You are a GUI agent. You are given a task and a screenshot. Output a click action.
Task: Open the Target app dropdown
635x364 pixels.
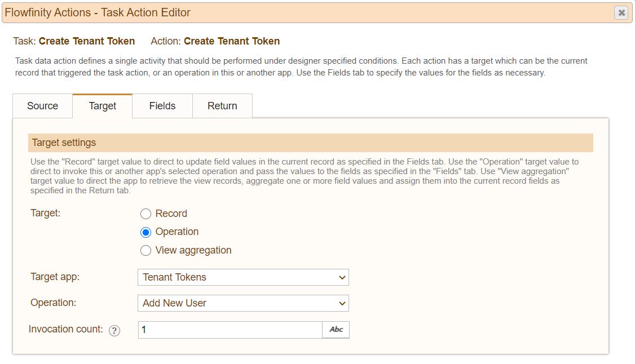coord(243,277)
